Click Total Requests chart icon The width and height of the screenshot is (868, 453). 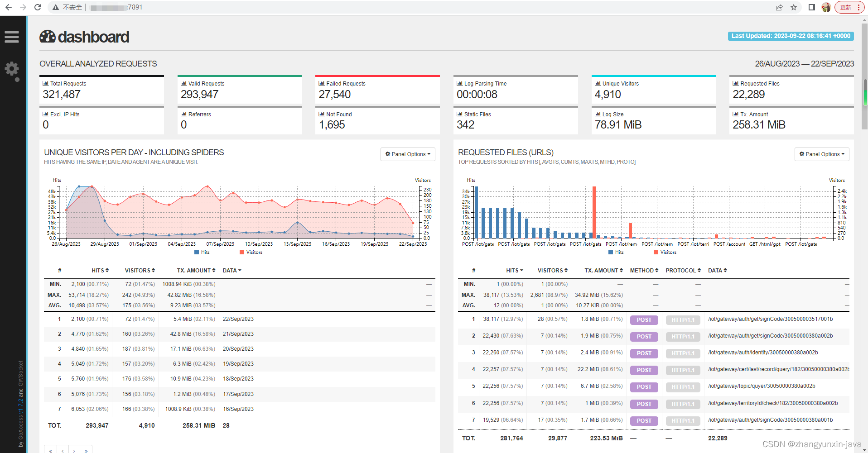[x=45, y=83]
